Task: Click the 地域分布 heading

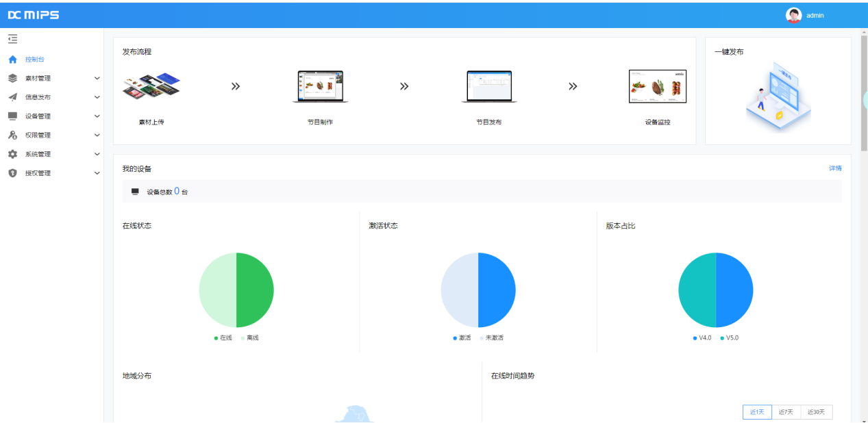Action: click(137, 376)
